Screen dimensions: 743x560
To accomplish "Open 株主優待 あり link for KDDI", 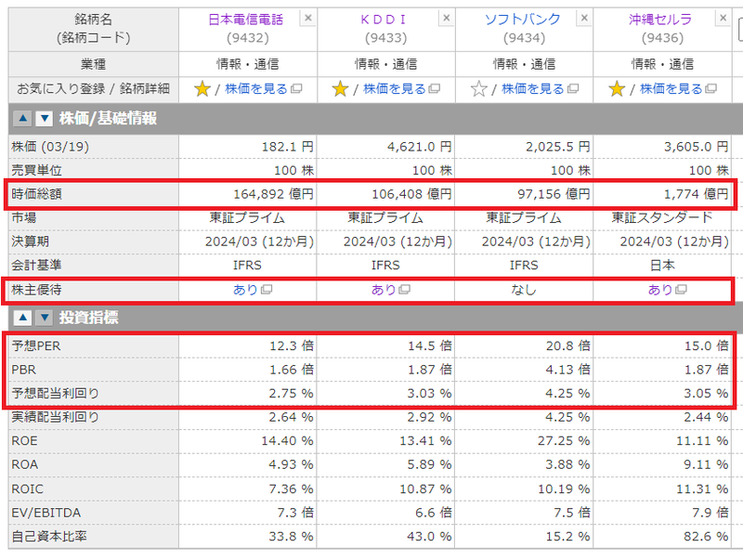I will click(x=384, y=290).
